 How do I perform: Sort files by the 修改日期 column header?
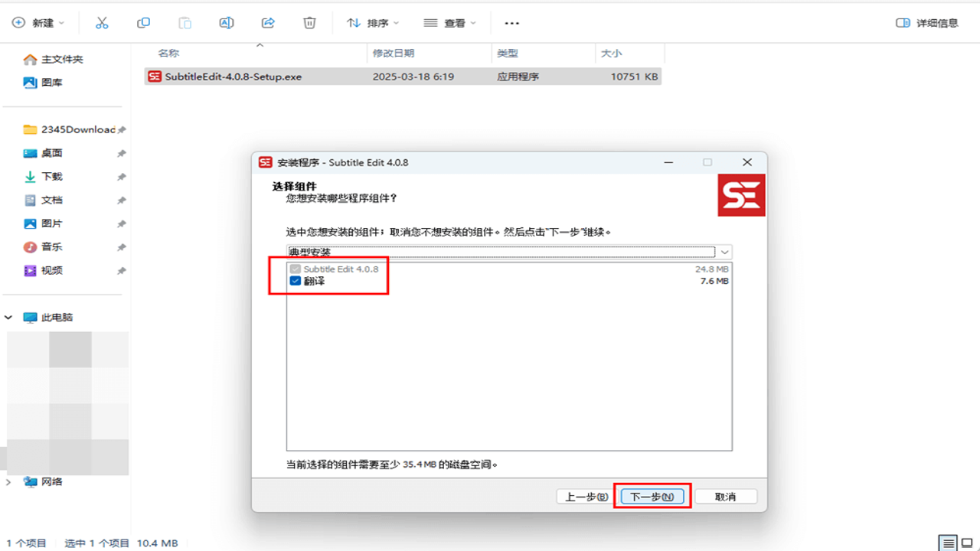point(394,54)
